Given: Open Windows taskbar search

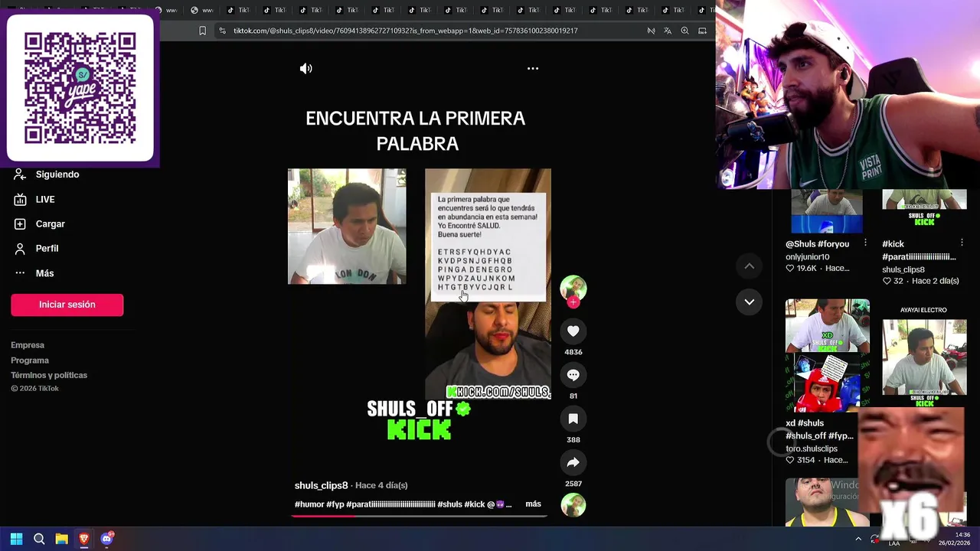Looking at the screenshot, I should (39, 539).
